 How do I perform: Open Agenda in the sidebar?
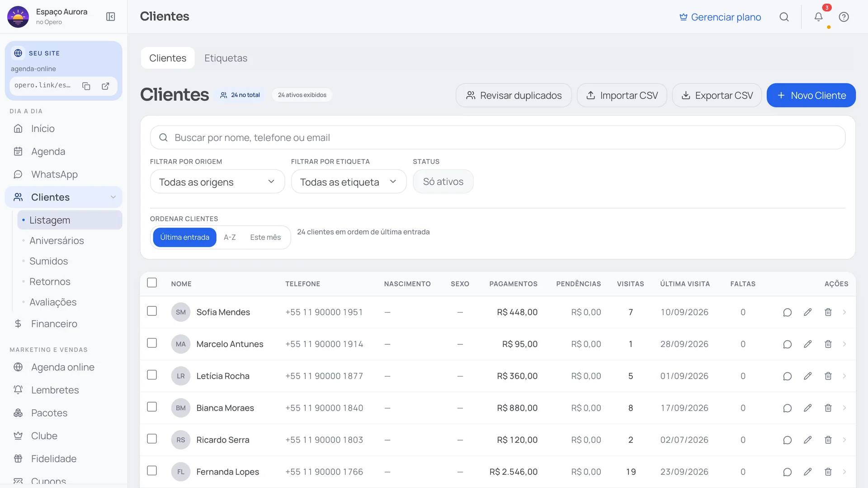point(64,152)
